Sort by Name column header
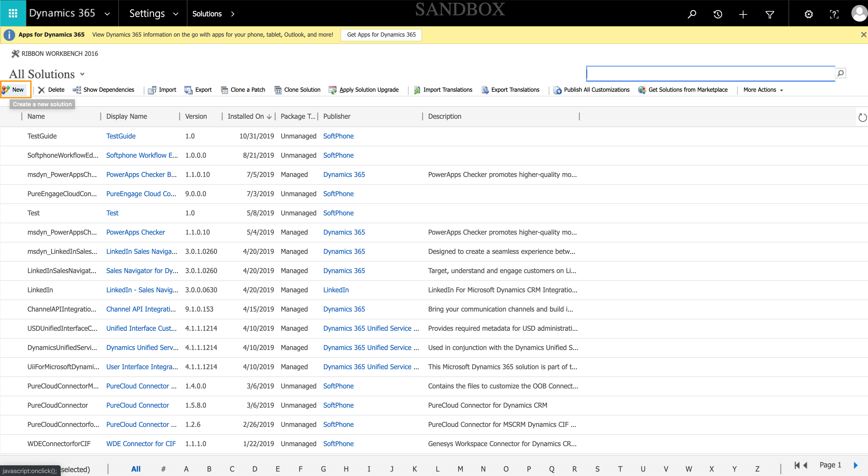 click(36, 116)
